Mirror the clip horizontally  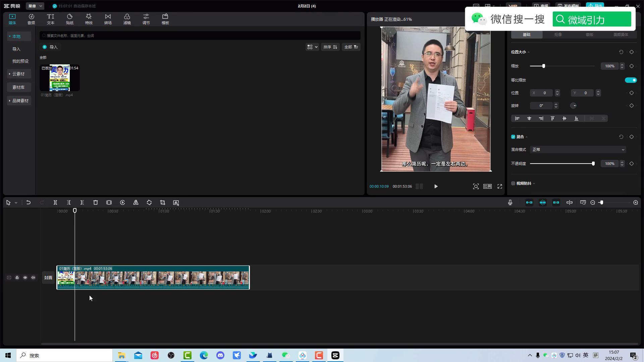[x=136, y=202]
